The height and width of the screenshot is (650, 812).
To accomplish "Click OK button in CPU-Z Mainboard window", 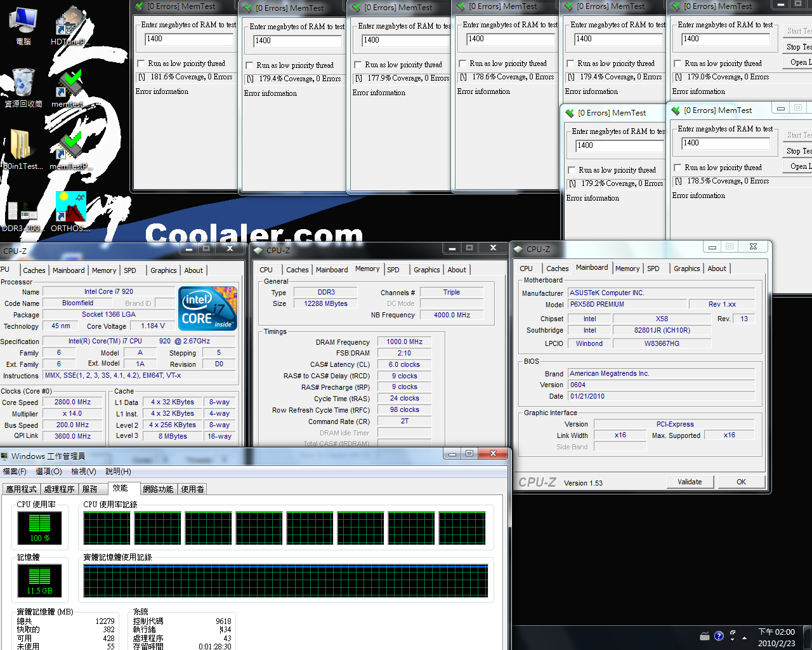I will [741, 482].
